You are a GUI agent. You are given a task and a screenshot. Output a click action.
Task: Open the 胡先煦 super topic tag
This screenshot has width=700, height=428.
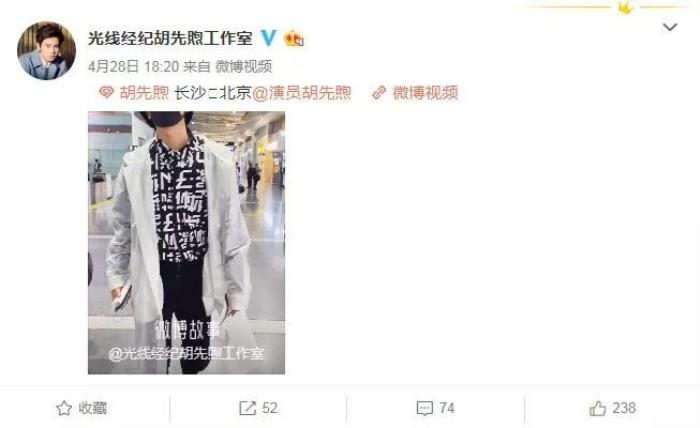tap(144, 93)
